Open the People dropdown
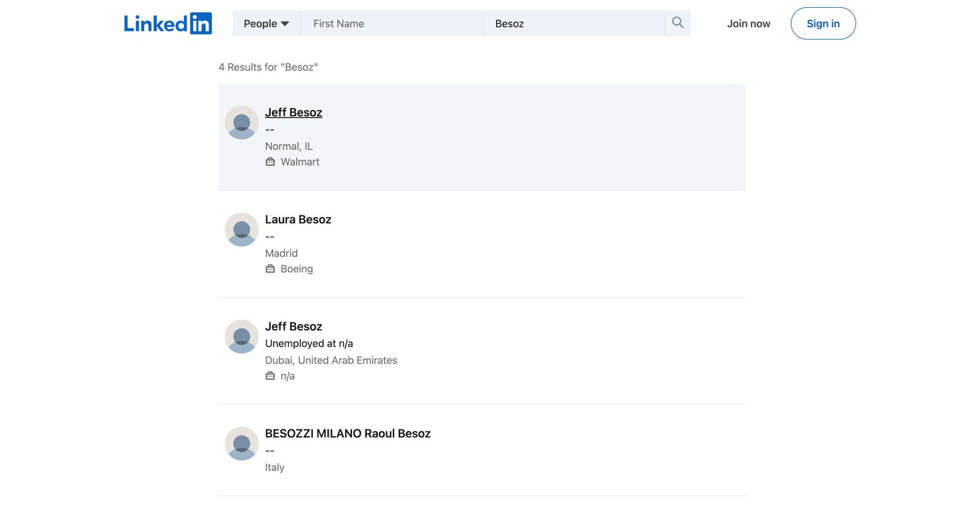 (x=266, y=23)
